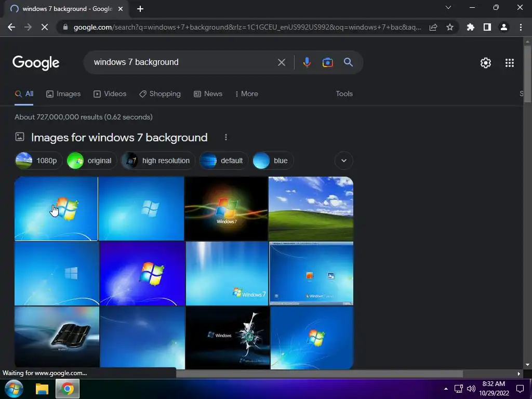Stop loading the page

pyautogui.click(x=45, y=27)
